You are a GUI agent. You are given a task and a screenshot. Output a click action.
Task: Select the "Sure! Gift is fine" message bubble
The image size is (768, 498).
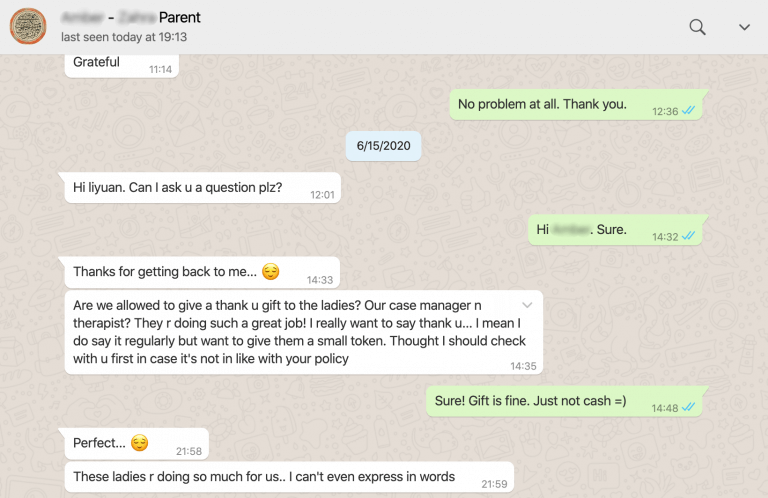point(530,401)
